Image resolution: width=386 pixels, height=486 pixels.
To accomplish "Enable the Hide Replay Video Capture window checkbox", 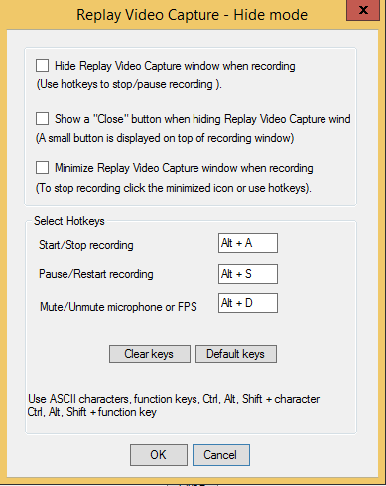I will coord(42,66).
